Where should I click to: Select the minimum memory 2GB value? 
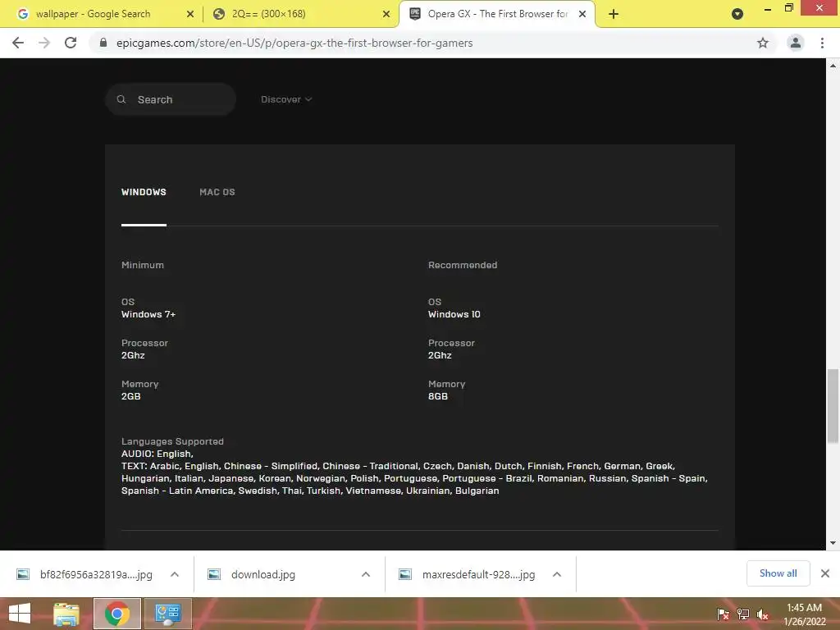tap(130, 396)
